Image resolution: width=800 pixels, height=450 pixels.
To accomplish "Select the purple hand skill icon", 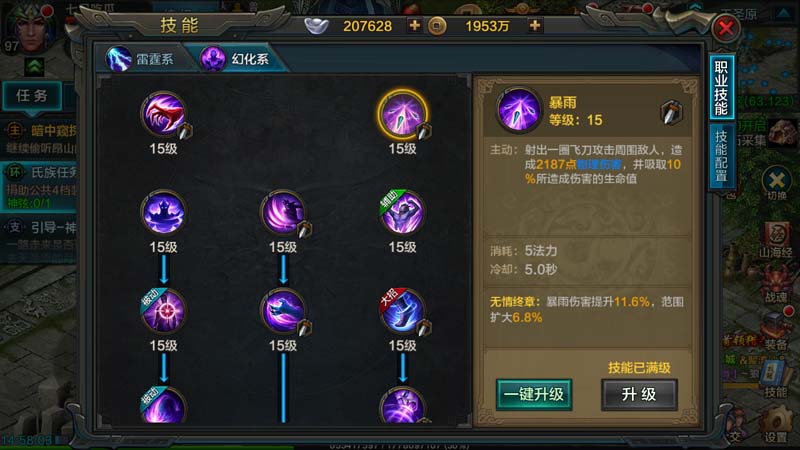I will (283, 311).
